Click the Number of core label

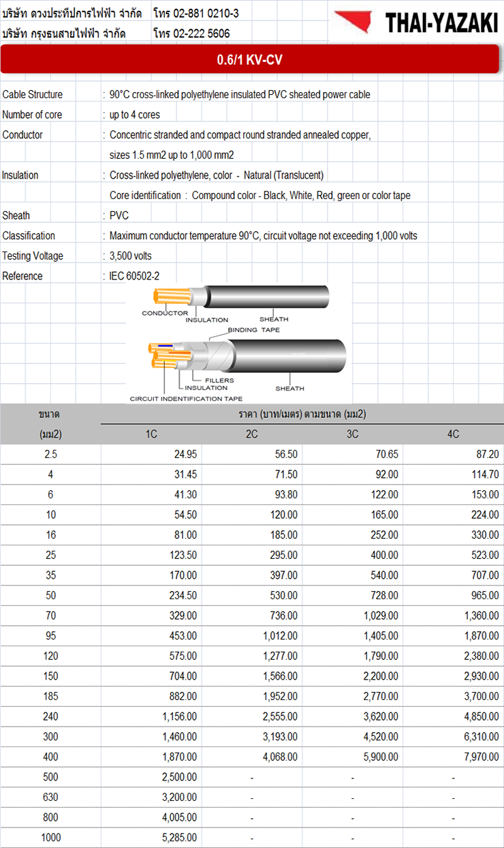click(x=32, y=115)
